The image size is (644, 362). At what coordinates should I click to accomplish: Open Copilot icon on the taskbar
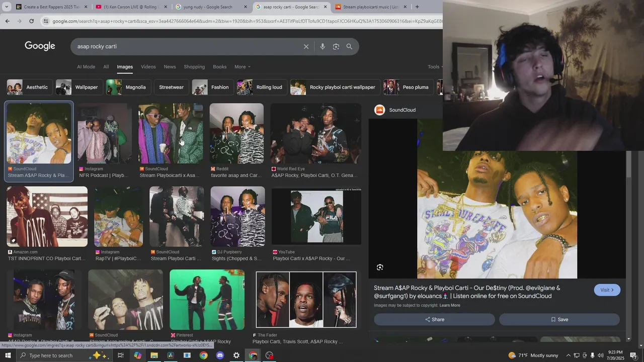click(x=137, y=355)
